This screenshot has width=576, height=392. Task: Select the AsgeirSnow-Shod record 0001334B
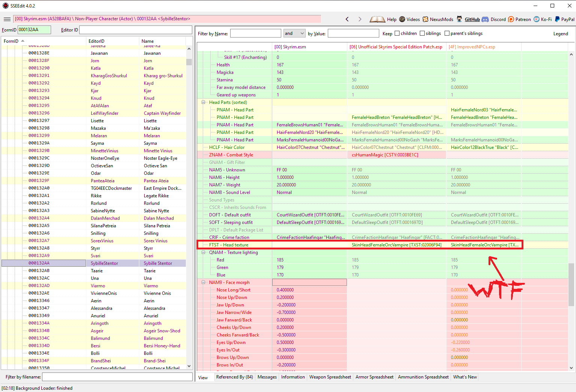[93, 331]
